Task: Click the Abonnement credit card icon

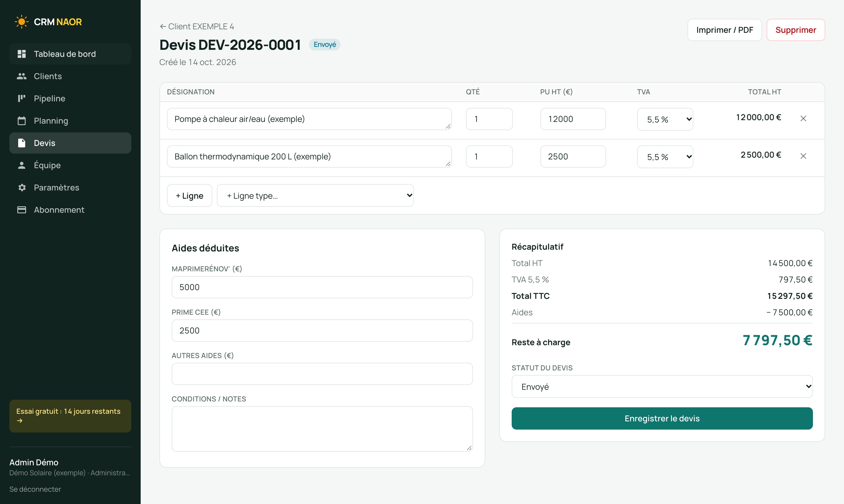Action: point(22,210)
